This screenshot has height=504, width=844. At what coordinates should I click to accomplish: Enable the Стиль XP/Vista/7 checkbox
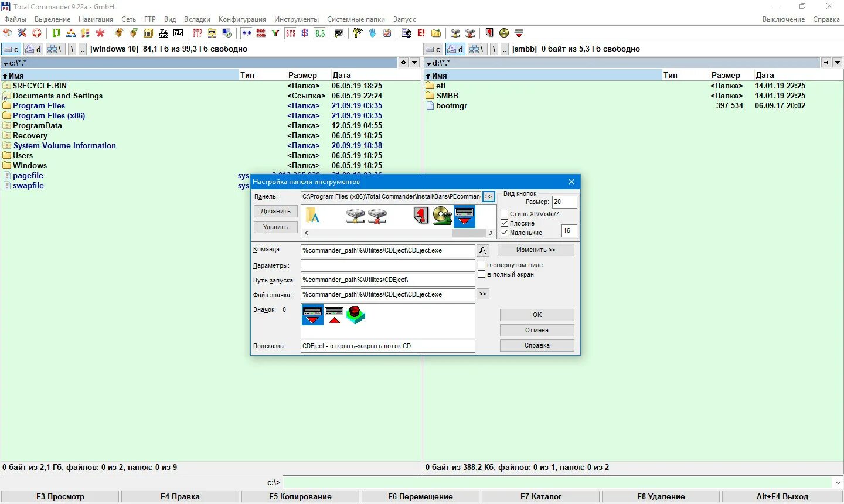[504, 214]
